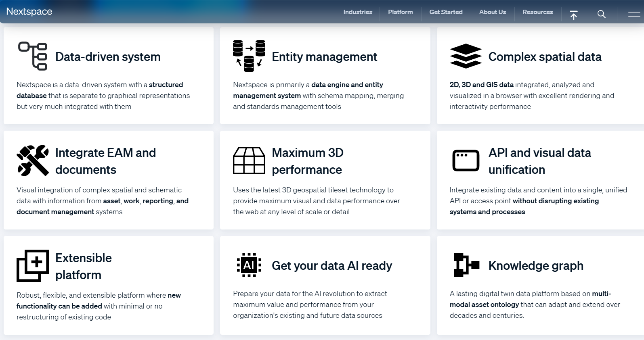The width and height of the screenshot is (644, 340).
Task: Select the Complex spatial data heading
Action: [545, 57]
